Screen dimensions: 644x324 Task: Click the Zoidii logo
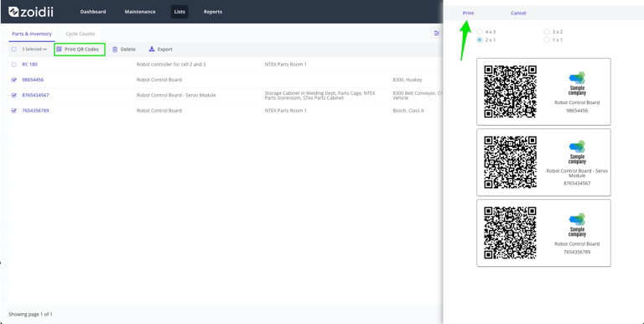coord(30,12)
